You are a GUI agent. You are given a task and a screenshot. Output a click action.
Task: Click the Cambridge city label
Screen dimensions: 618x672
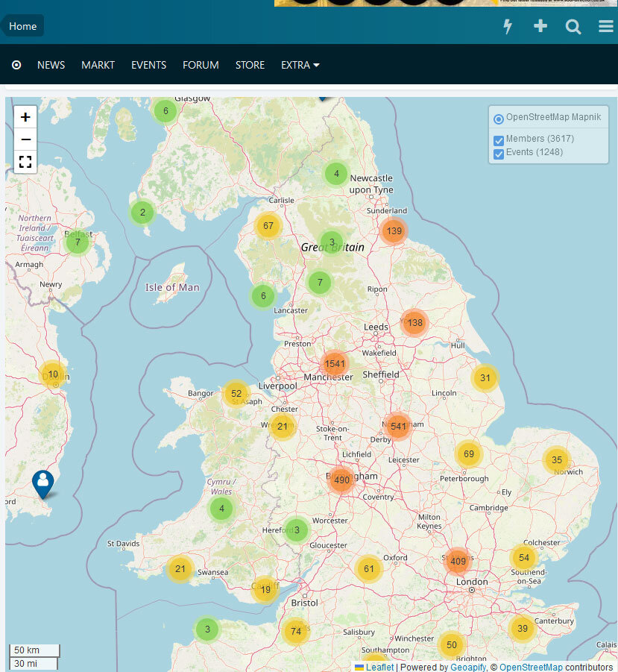489,508
